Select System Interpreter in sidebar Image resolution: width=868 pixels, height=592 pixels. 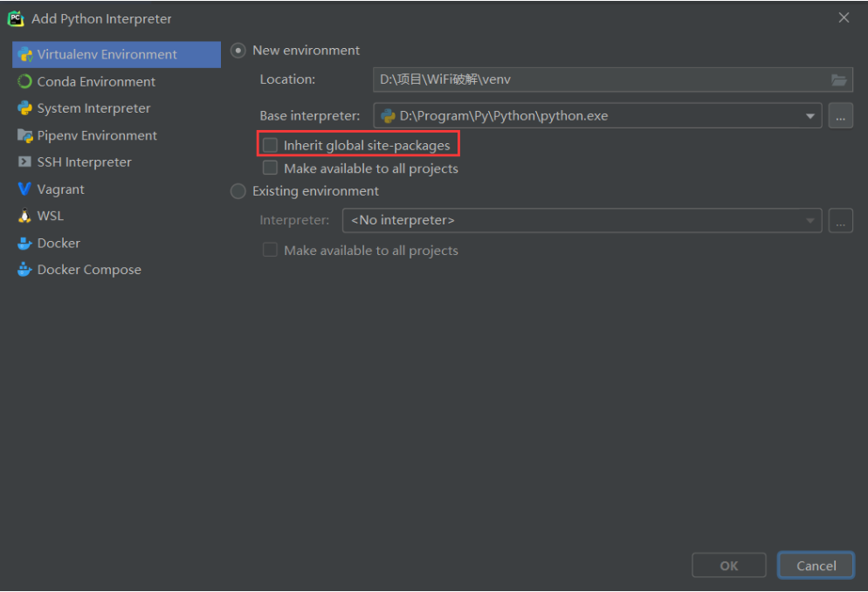point(116,108)
